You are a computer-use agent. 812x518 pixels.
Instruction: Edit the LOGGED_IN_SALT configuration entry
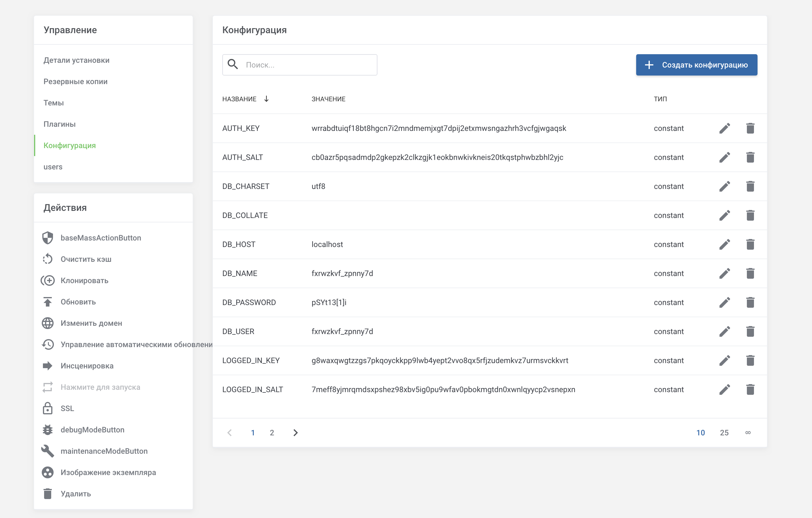tap(724, 389)
